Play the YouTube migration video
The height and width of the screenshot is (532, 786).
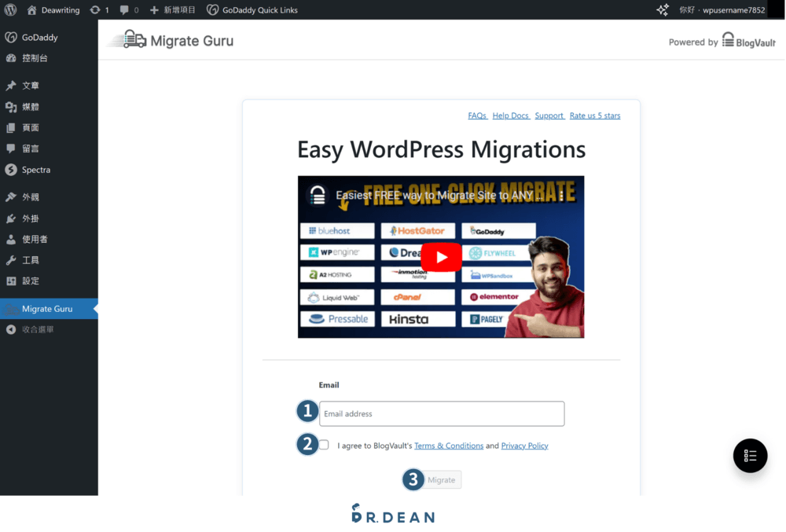441,257
